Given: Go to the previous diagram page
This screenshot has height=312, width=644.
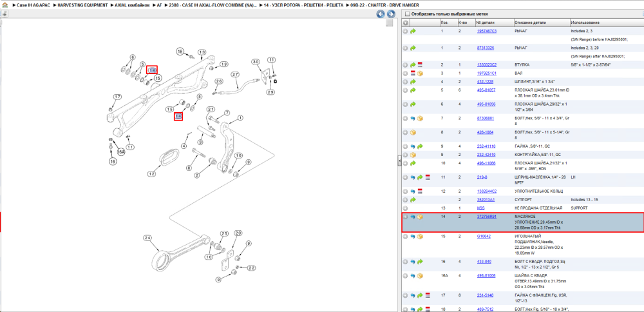Looking at the screenshot, I should (x=381, y=14).
